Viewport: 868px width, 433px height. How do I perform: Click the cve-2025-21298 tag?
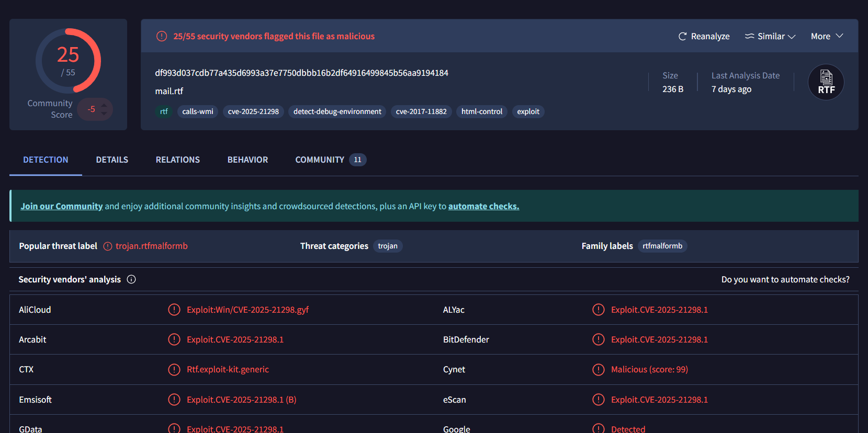click(x=253, y=111)
